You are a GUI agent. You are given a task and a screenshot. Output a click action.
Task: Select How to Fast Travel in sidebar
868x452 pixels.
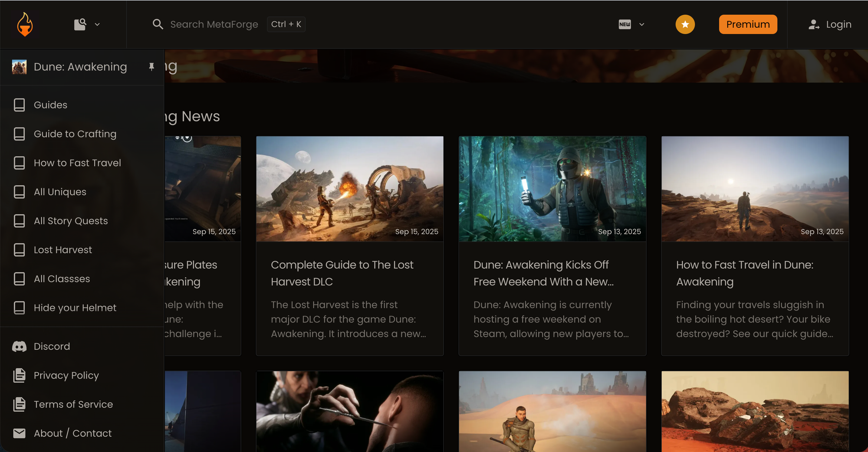[77, 163]
